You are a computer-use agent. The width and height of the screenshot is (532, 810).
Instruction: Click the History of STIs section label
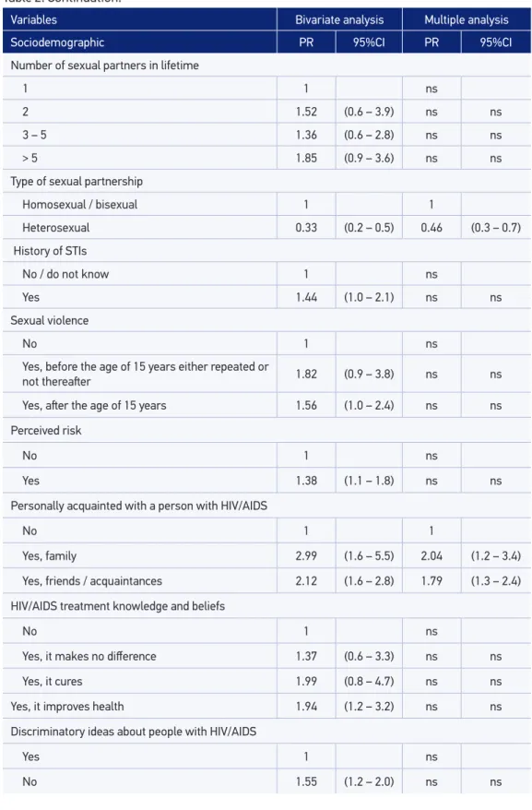50,251
